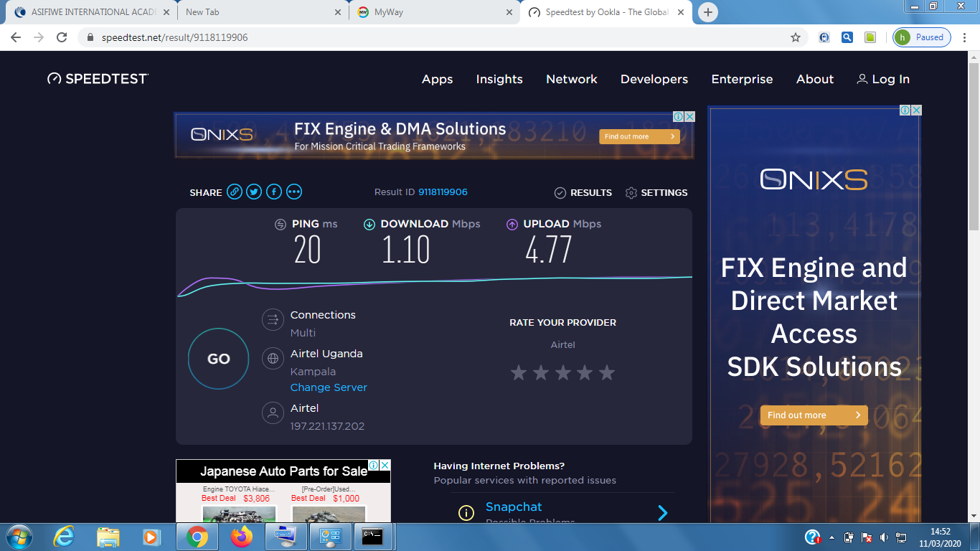980x551 pixels.
Task: Launch Firefox from the taskbar
Action: (242, 536)
